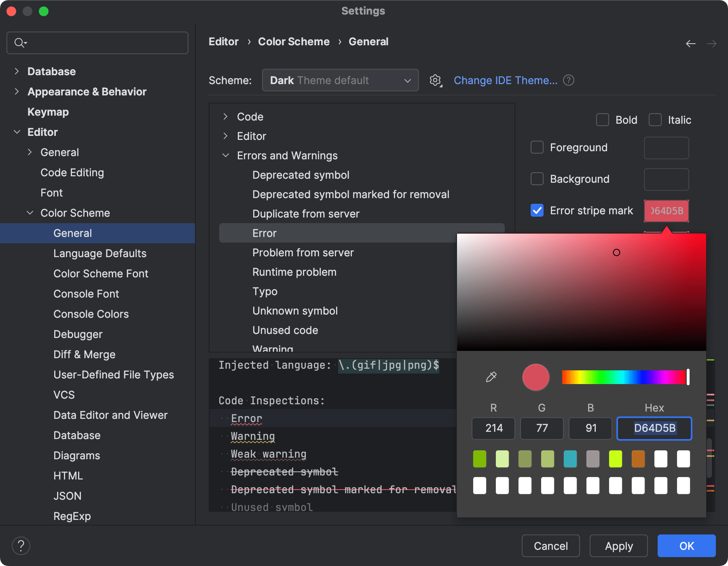Open the Scheme dropdown

tap(340, 80)
